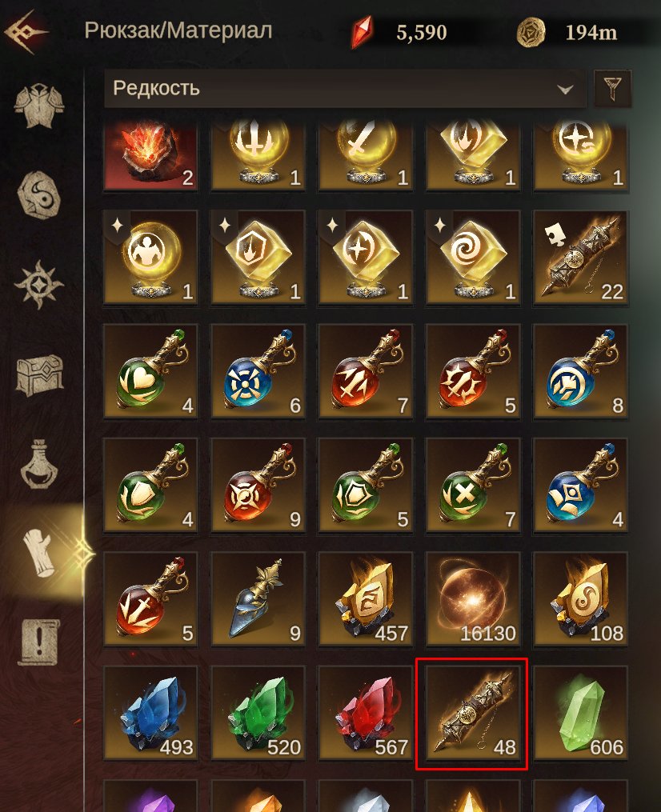This screenshot has width=661, height=812.
Task: Open the armor equipment category in sidebar
Action: (39, 106)
